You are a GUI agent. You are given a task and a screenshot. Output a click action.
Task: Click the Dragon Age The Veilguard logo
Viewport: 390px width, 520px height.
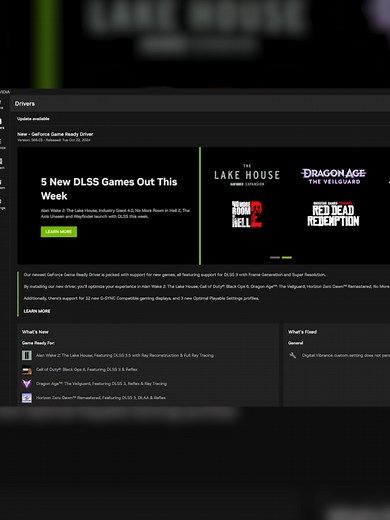click(334, 176)
